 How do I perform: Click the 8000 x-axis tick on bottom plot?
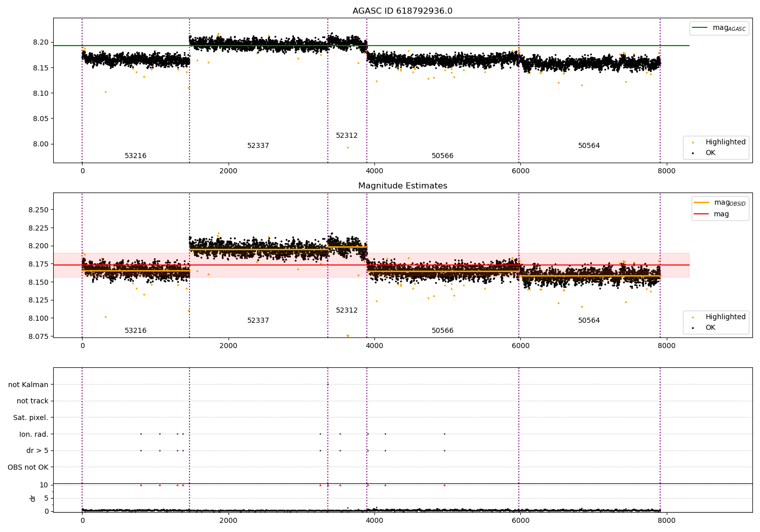tap(666, 520)
